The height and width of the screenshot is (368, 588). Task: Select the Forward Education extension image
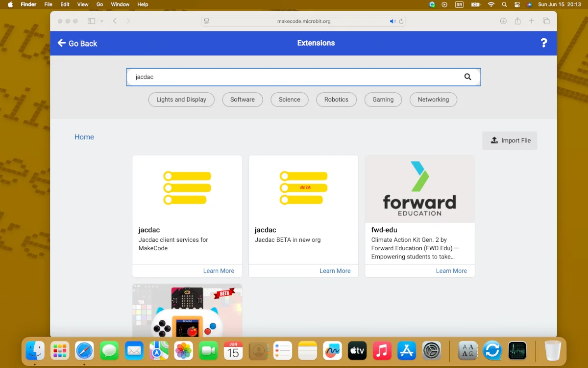(420, 189)
